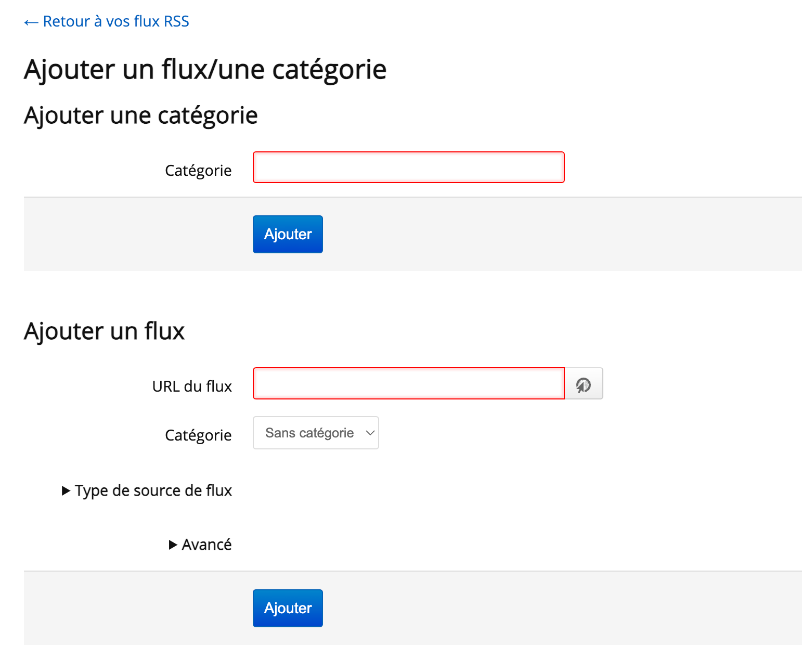Click into the URL du flux field
This screenshot has width=802, height=672.
click(x=408, y=383)
